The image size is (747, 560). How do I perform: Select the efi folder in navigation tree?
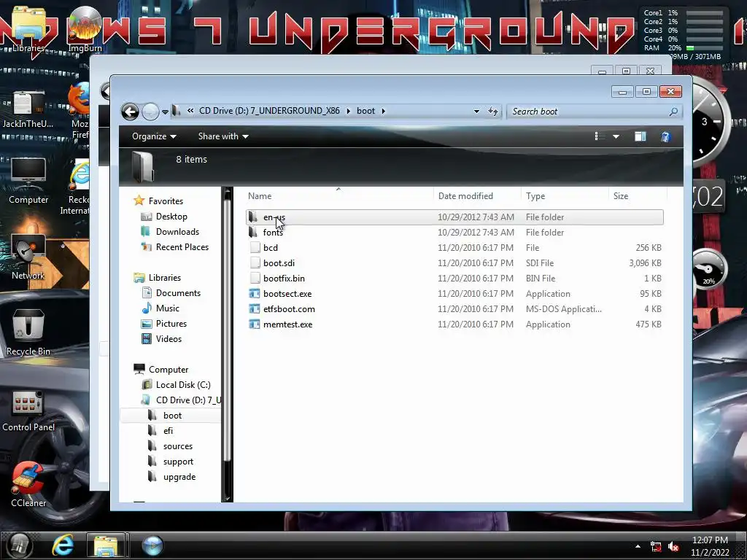pyautogui.click(x=168, y=431)
